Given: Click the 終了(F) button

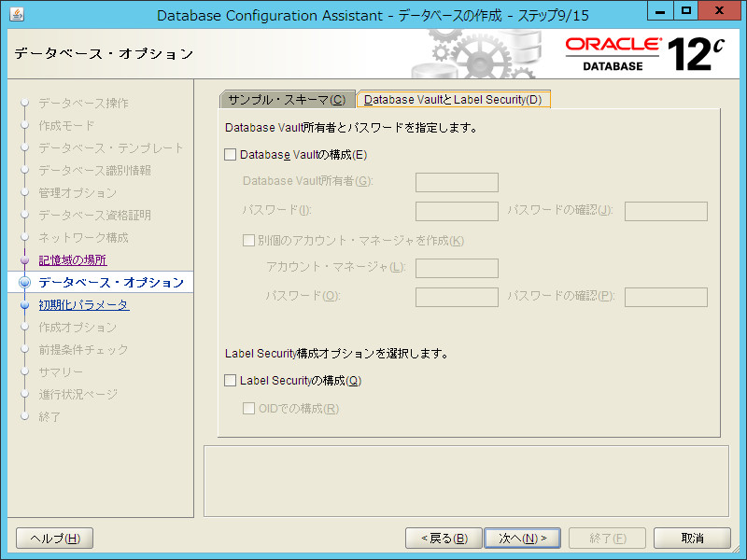Looking at the screenshot, I should tap(608, 539).
